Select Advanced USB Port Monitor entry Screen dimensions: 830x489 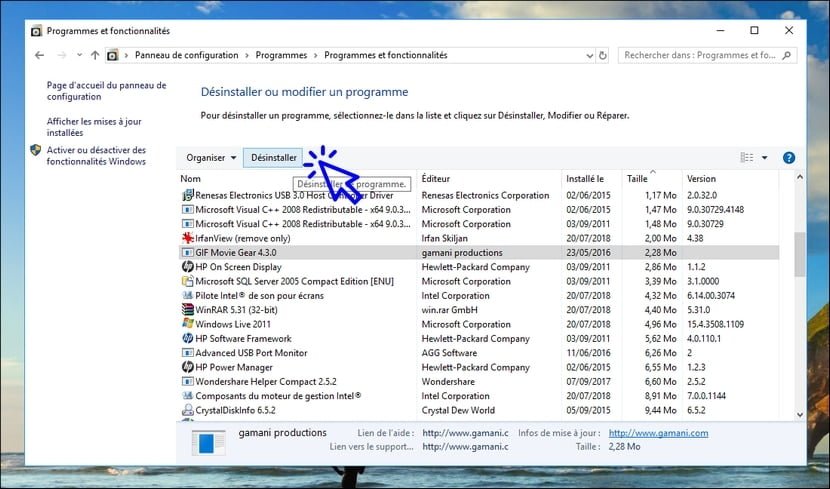(480, 352)
